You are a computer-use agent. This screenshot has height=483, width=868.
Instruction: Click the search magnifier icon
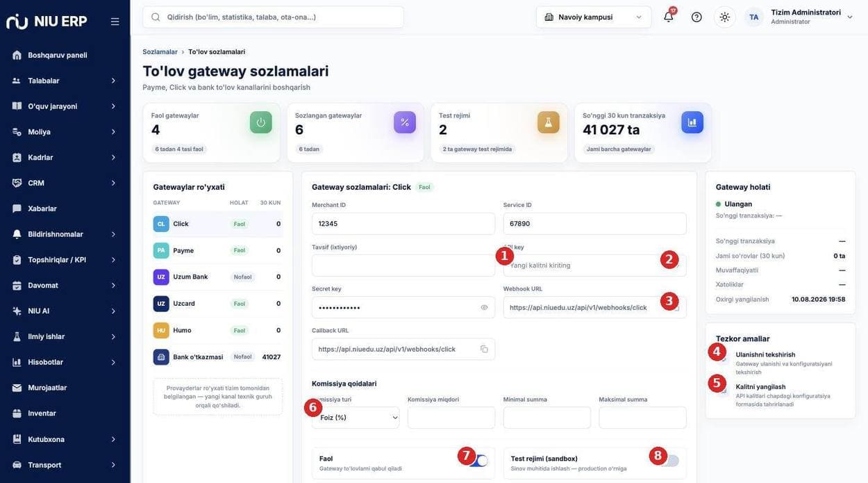tap(156, 17)
